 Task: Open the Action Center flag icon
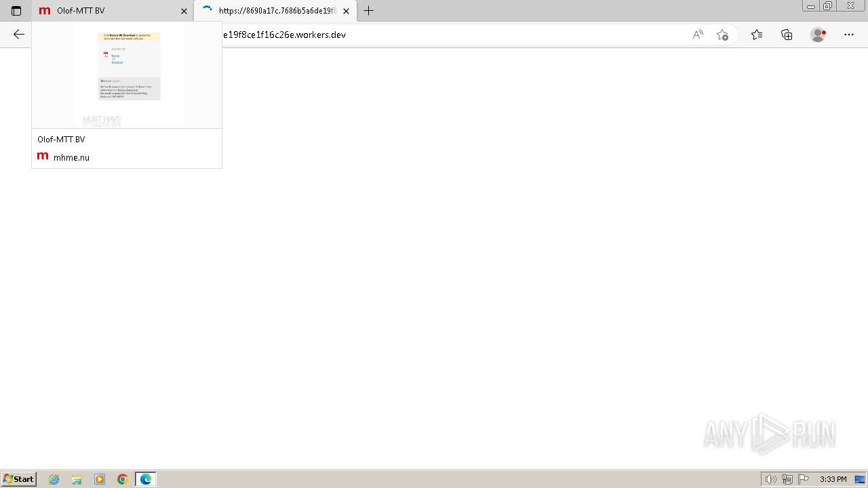(x=804, y=479)
